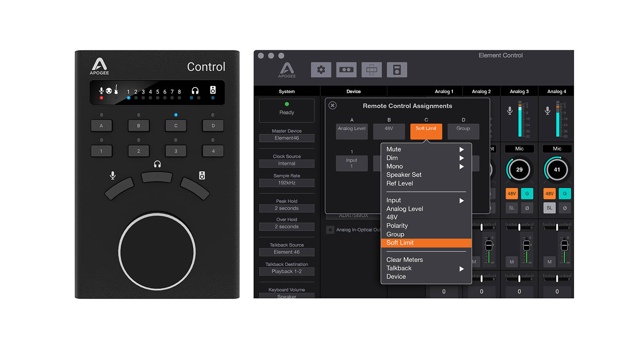Expand the Talkback submenu

(426, 268)
